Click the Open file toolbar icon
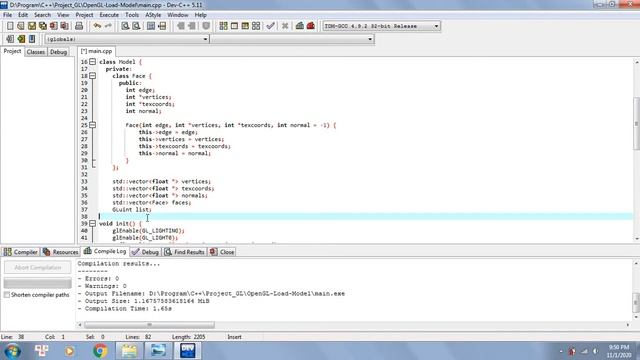This screenshot has height=360, width=640. (x=21, y=26)
